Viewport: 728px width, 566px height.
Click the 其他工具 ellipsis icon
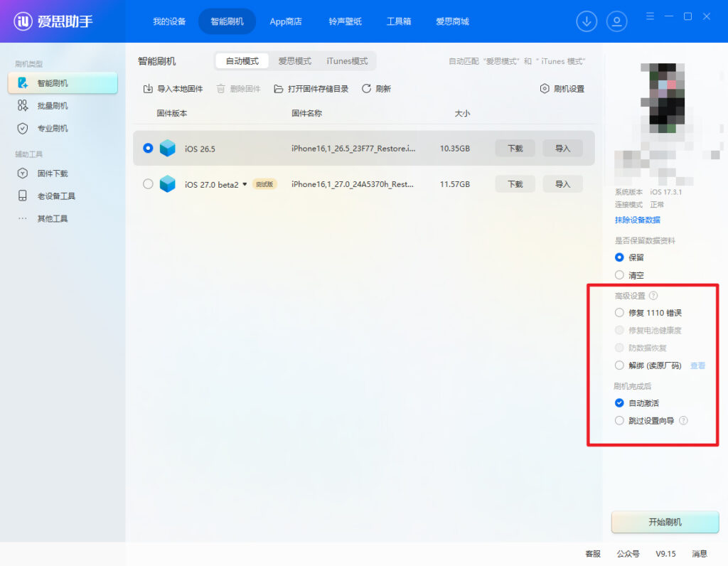[x=22, y=218]
